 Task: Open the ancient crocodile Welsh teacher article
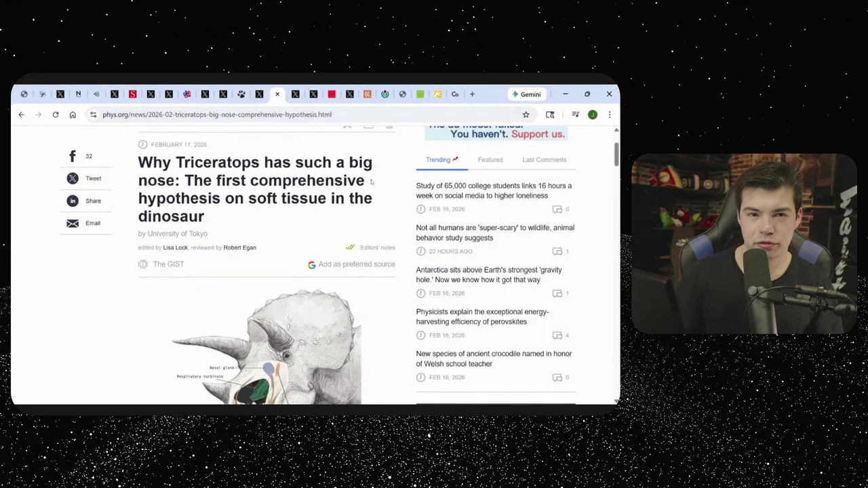(x=494, y=359)
